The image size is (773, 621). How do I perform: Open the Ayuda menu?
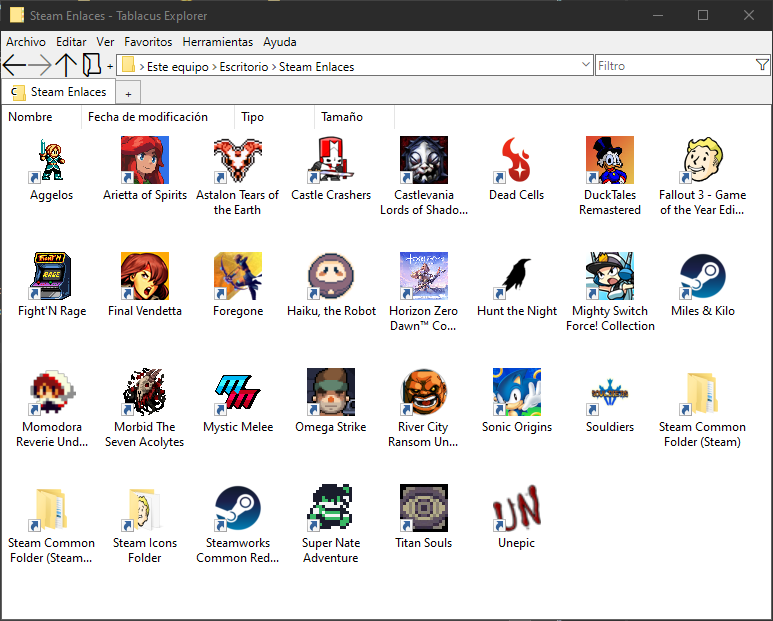tap(280, 42)
